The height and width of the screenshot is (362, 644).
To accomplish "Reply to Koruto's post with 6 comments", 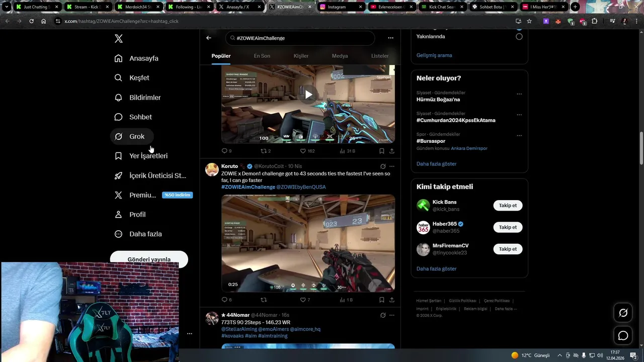I will pyautogui.click(x=226, y=300).
